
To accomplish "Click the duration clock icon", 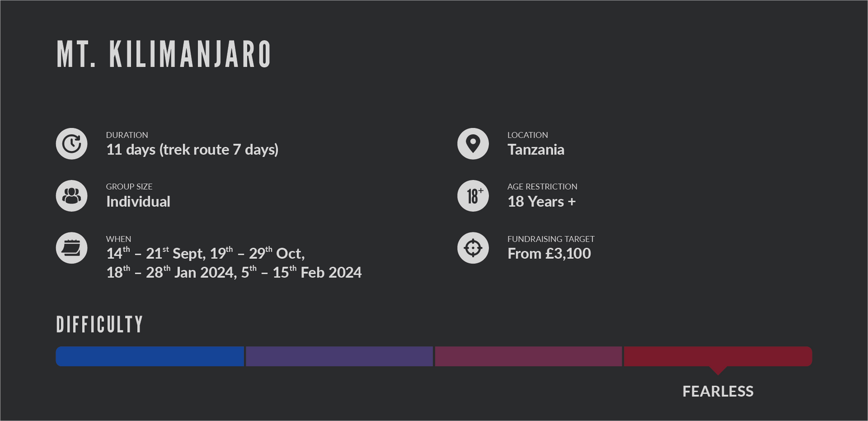I will [x=72, y=144].
